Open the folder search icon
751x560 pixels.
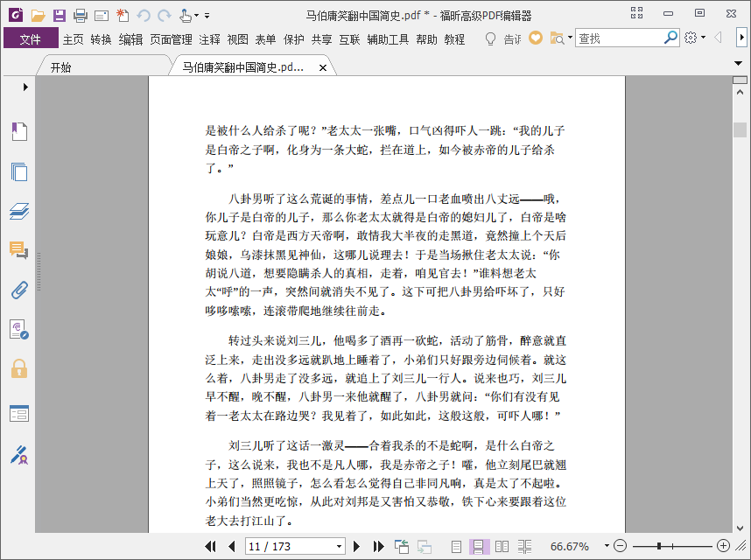(x=557, y=38)
